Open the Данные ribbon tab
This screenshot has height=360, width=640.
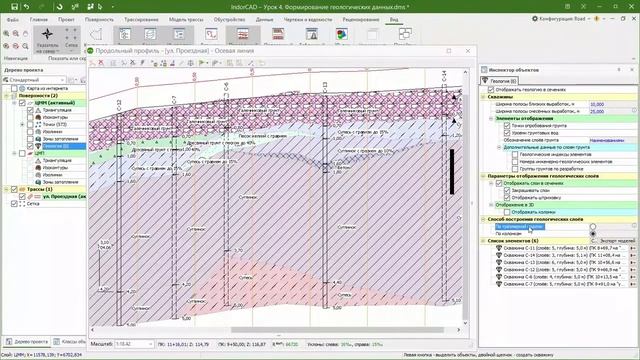(x=264, y=20)
